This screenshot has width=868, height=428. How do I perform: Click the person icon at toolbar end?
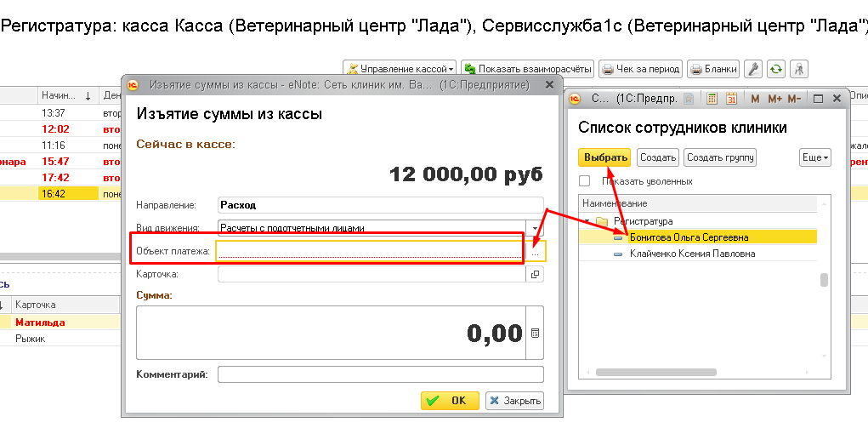(x=798, y=69)
